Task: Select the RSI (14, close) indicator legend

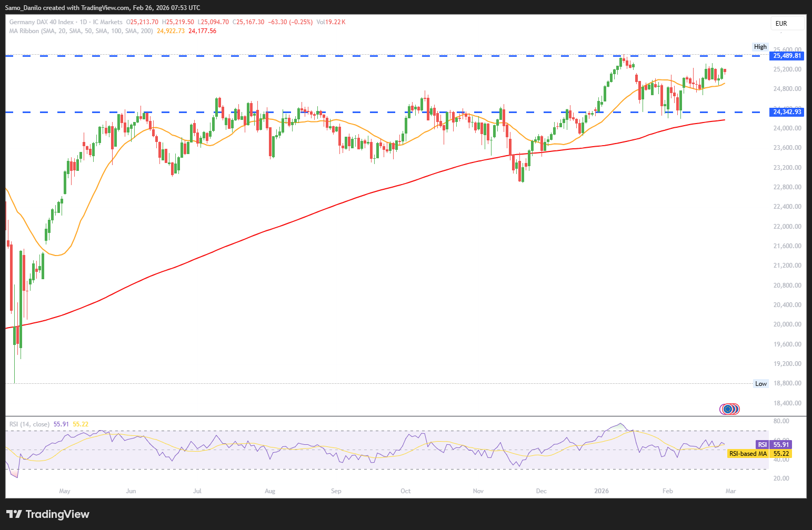Action: coord(29,424)
